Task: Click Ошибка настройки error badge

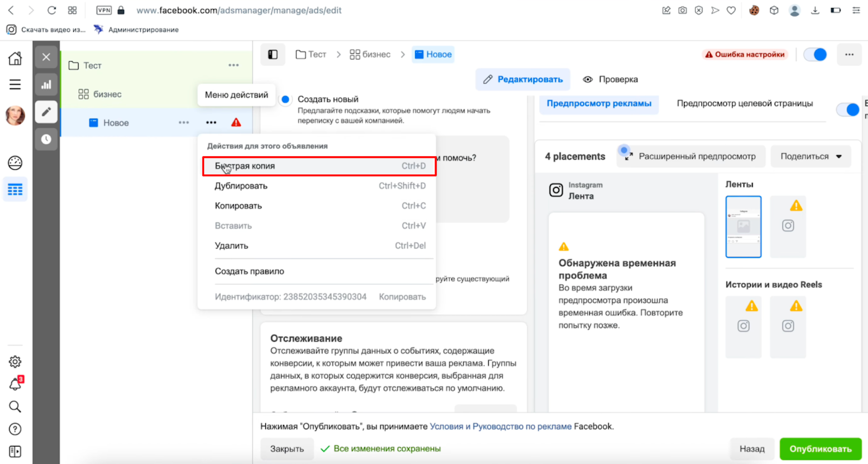Action: pyautogui.click(x=745, y=54)
